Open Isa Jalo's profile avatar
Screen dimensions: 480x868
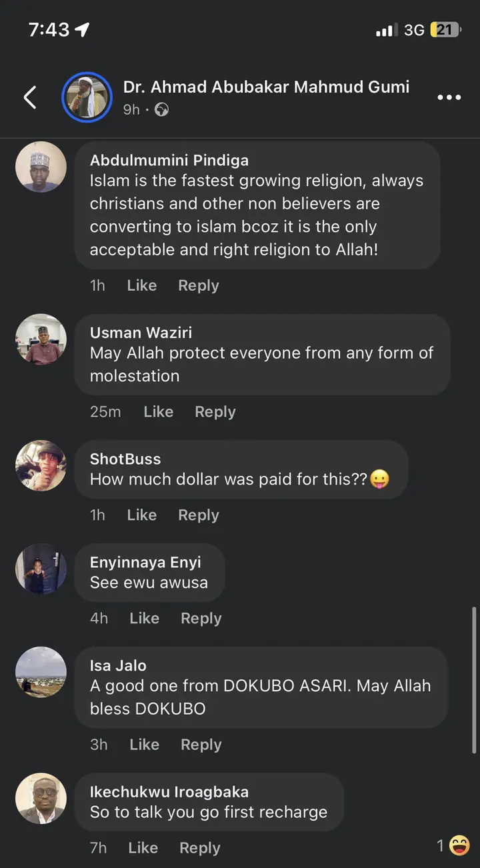click(41, 672)
